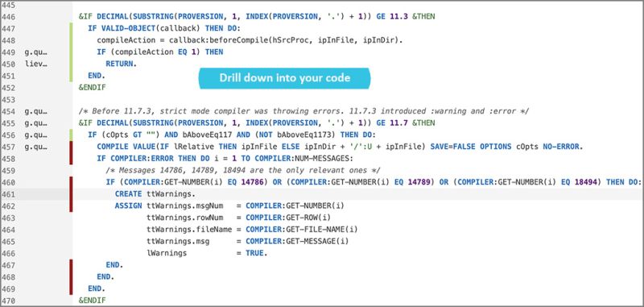
Task: Click comment 'Messages 14786, 14789, 18494'
Action: pyautogui.click(x=243, y=171)
